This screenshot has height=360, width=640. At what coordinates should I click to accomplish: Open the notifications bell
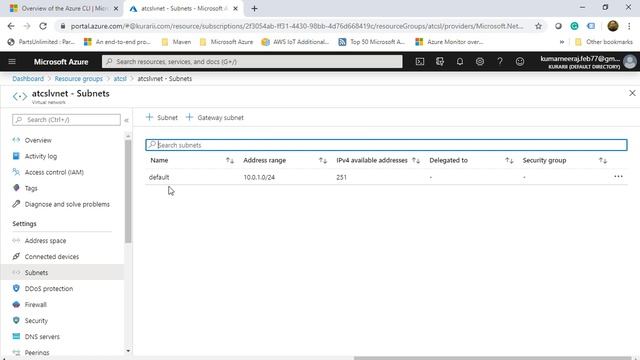[460, 62]
